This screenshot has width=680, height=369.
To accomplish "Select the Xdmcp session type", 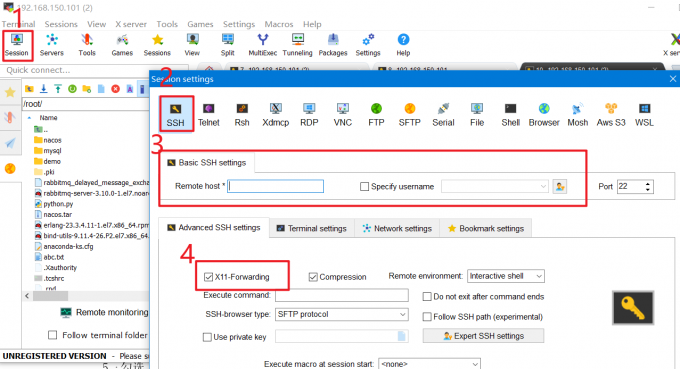I will pyautogui.click(x=275, y=115).
